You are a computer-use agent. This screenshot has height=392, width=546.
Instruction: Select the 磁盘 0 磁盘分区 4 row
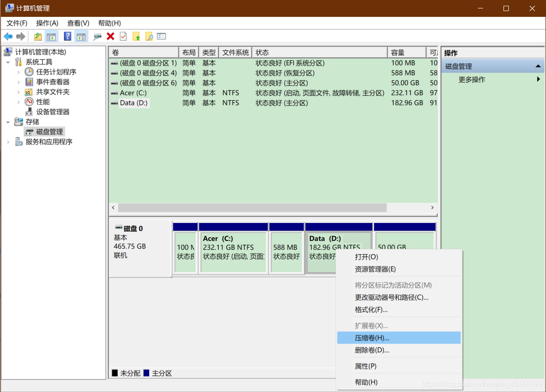click(x=273, y=73)
